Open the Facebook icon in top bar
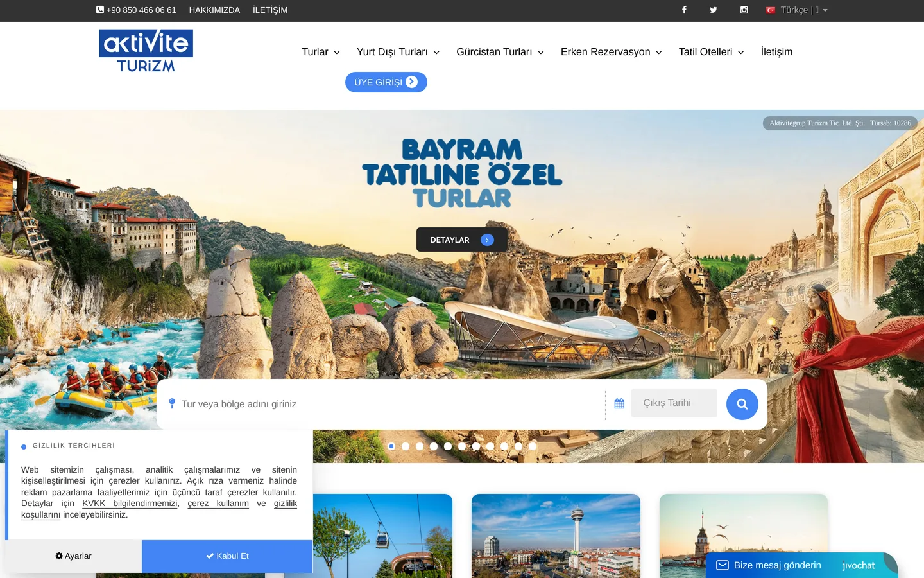 [684, 10]
